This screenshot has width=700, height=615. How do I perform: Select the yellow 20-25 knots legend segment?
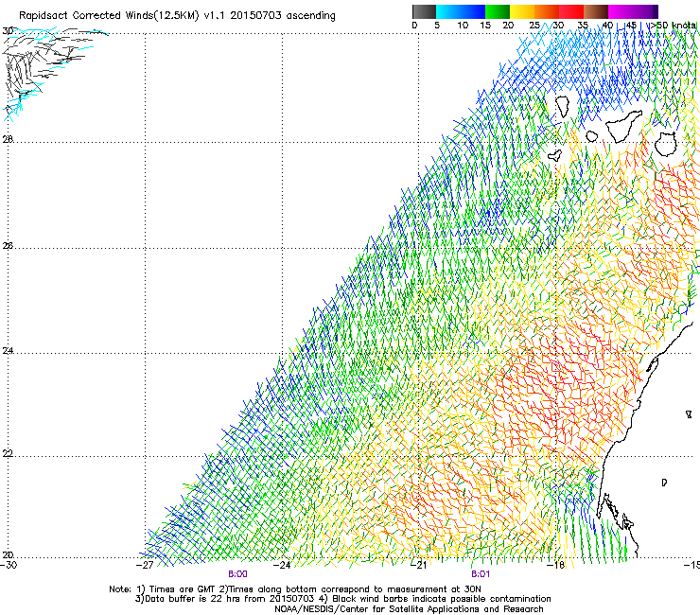click(x=522, y=11)
